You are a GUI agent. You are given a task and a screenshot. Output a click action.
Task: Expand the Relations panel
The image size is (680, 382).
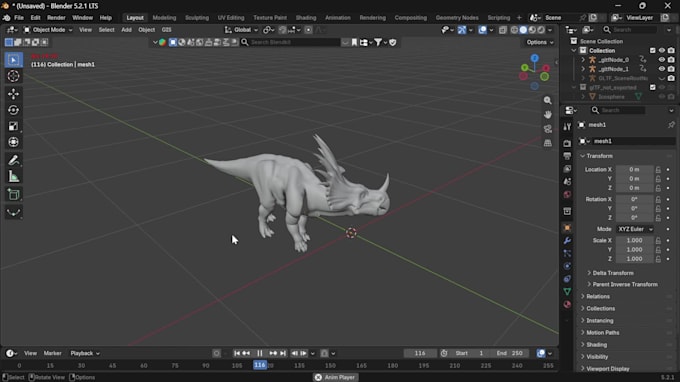[598, 297]
